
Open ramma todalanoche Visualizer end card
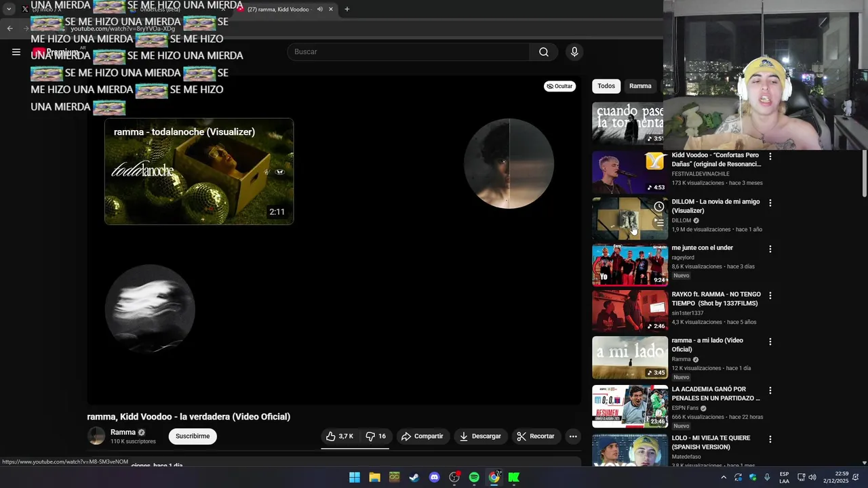click(199, 171)
